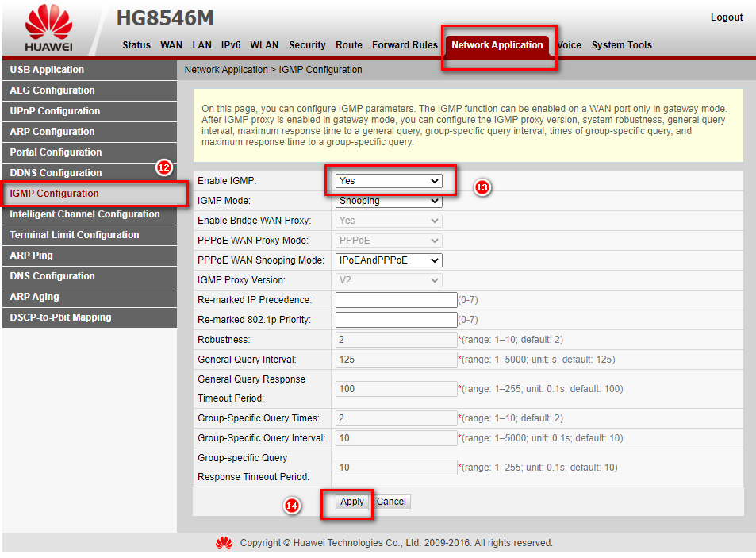Click the Logout link
Viewport: 756px width, 558px height.
click(x=727, y=17)
